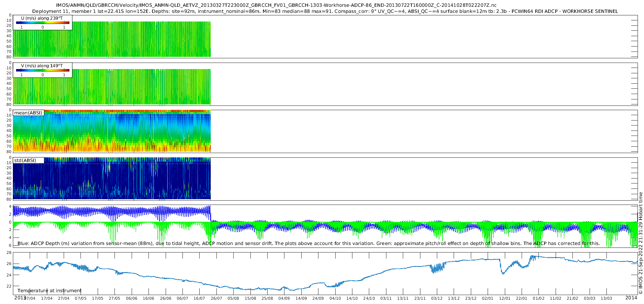644x304 pixels.
Task: Select the mean(ABSI) panel label
Action: [x=28, y=113]
